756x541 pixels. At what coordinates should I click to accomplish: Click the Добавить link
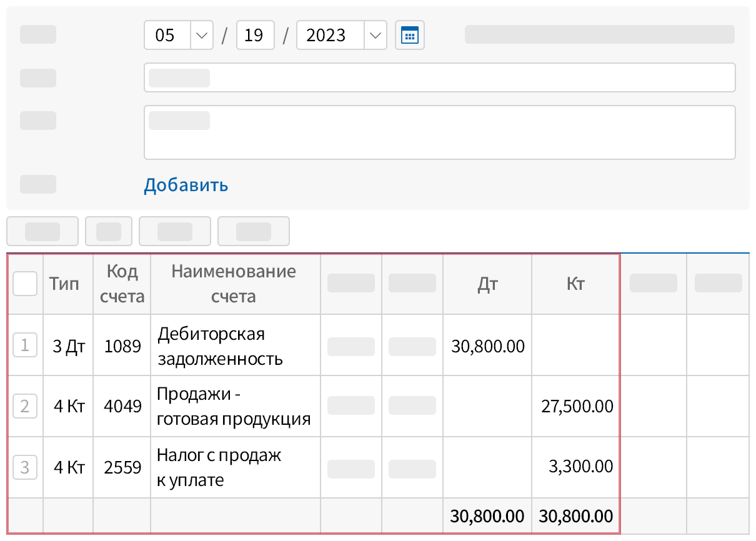186,185
